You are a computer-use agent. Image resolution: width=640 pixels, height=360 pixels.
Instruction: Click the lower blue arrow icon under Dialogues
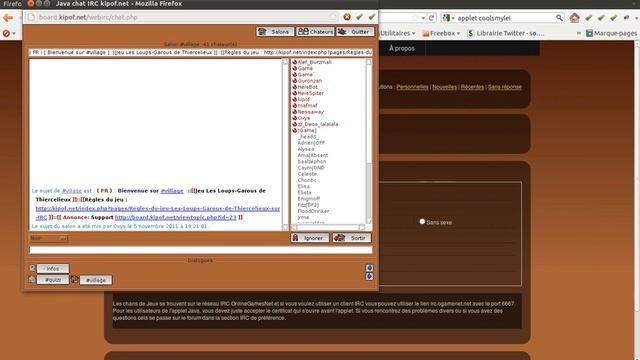pyautogui.click(x=369, y=276)
